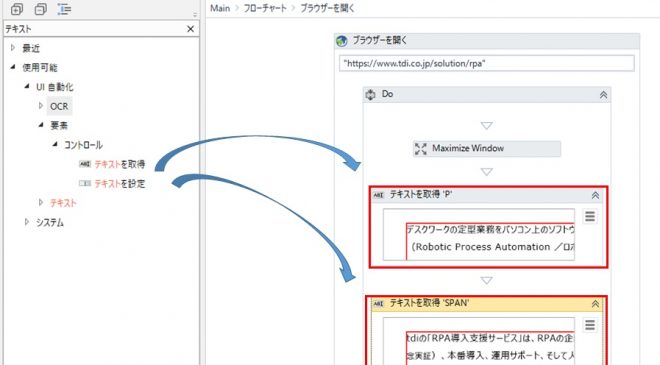Screen dimensions: 660x365
Task: Click the テキストを取得 'P' activity icon
Action: 378,195
